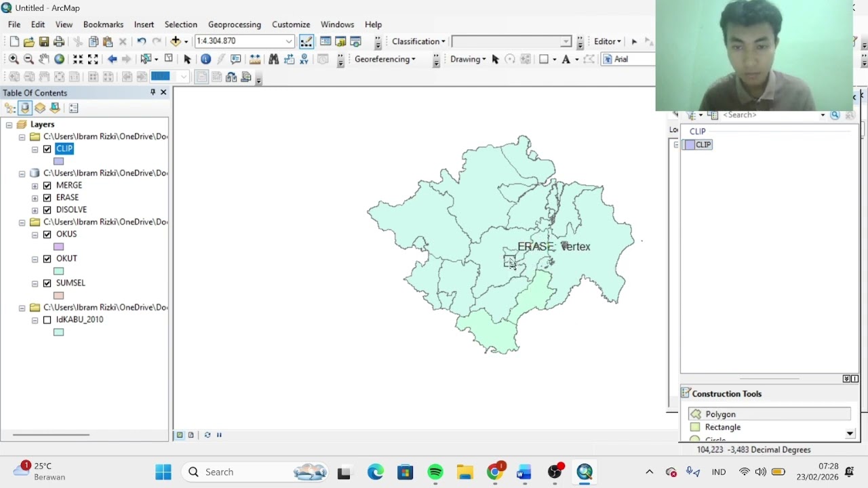This screenshot has height=488, width=868.
Task: Click Fixed Zoom In arrows
Action: point(78,59)
